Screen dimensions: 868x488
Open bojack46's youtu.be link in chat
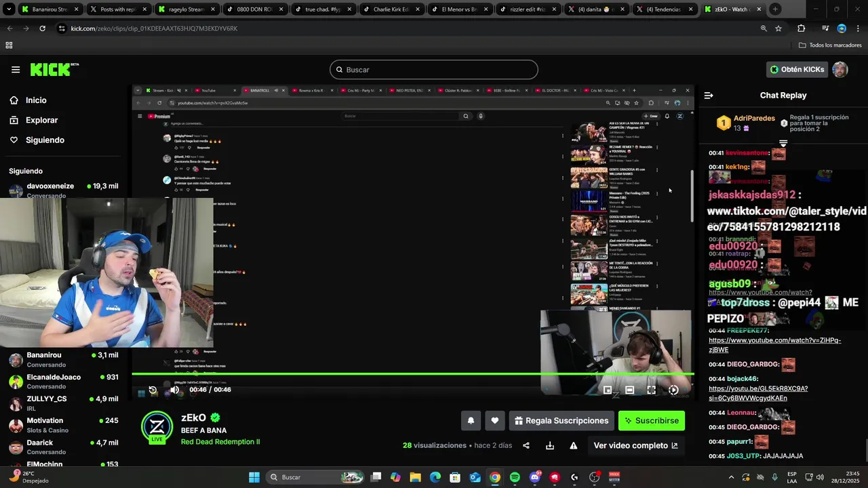point(758,393)
